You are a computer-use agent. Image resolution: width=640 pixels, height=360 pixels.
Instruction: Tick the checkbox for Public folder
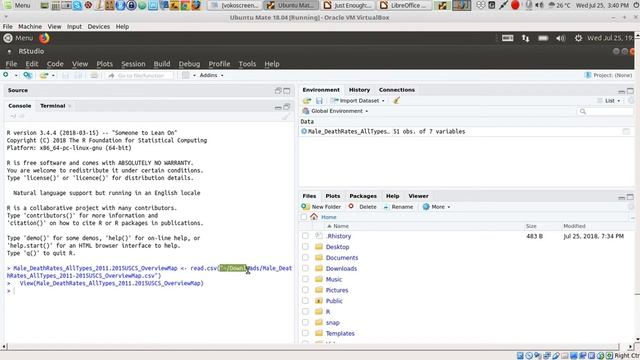305,301
